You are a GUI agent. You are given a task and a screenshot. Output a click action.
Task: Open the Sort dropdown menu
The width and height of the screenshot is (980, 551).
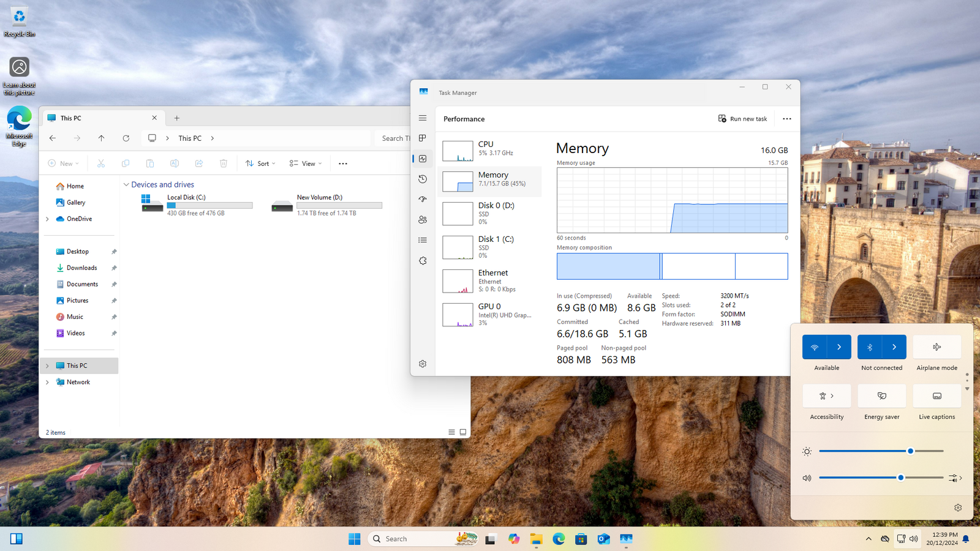(260, 163)
